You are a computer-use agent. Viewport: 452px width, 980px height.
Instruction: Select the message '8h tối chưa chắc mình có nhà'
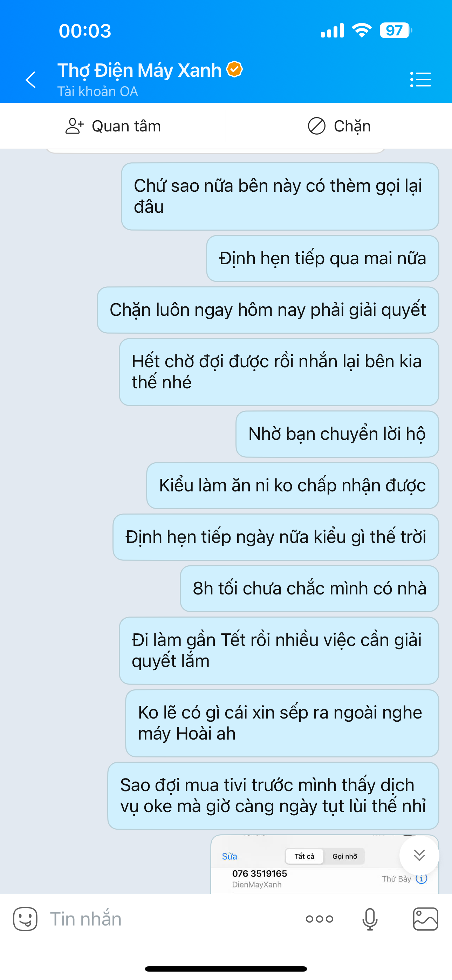tap(309, 588)
